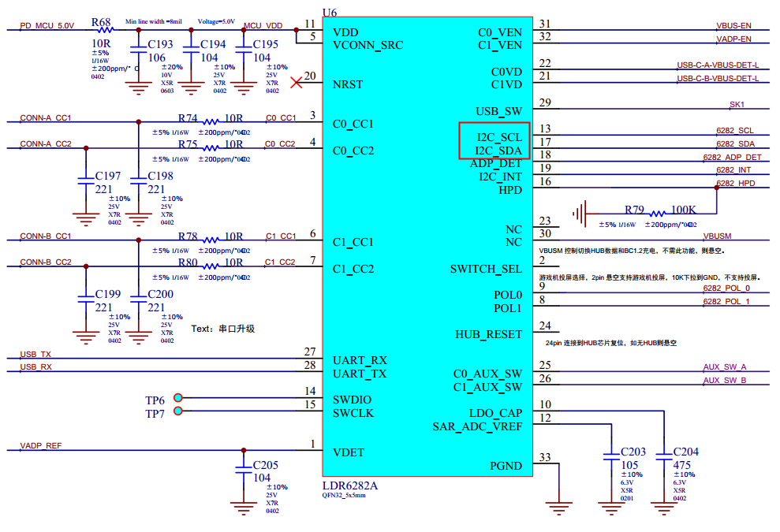This screenshot has height=532, width=780.
Task: Select the TP7 test point circle
Action: point(178,411)
